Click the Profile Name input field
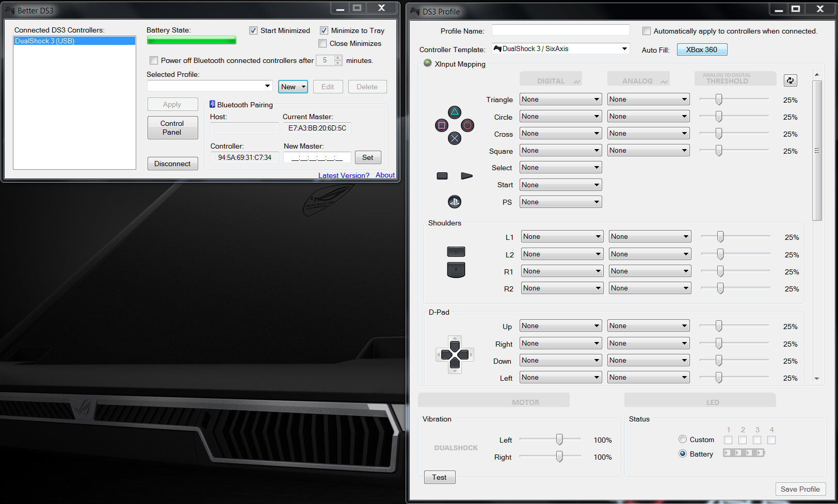Viewport: 838px width, 504px height. [x=561, y=30]
